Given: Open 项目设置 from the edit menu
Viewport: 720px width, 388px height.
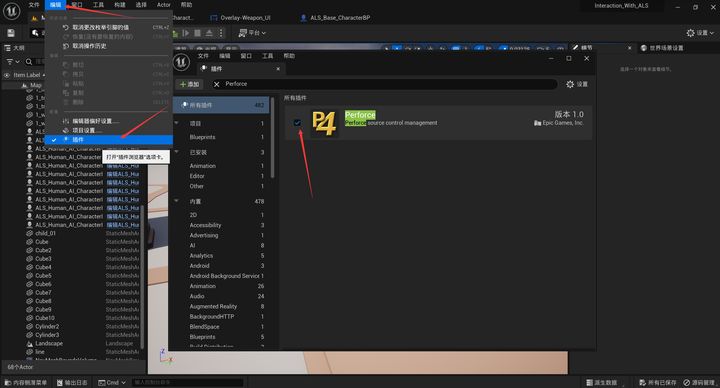Looking at the screenshot, I should coord(108,130).
